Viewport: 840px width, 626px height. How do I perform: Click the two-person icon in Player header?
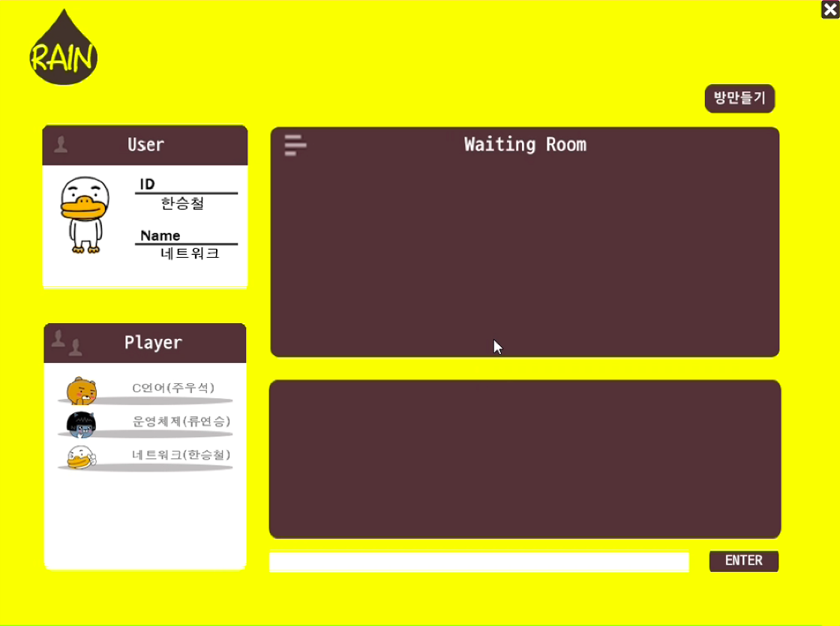pos(66,343)
